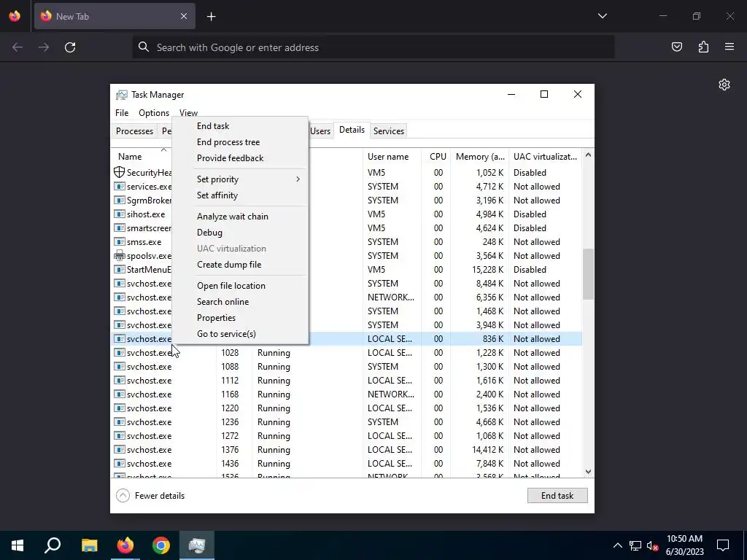List all Firefox tabs dropdown
Screen dimensions: 747x560
pyautogui.click(x=603, y=16)
